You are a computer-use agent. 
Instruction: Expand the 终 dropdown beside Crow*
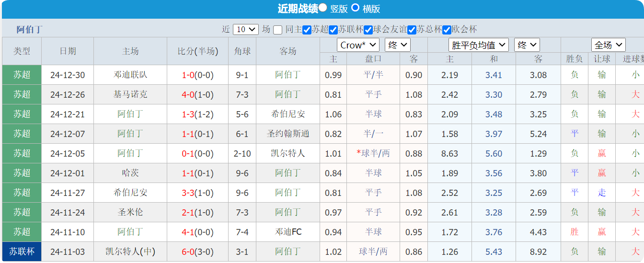pyautogui.click(x=397, y=45)
